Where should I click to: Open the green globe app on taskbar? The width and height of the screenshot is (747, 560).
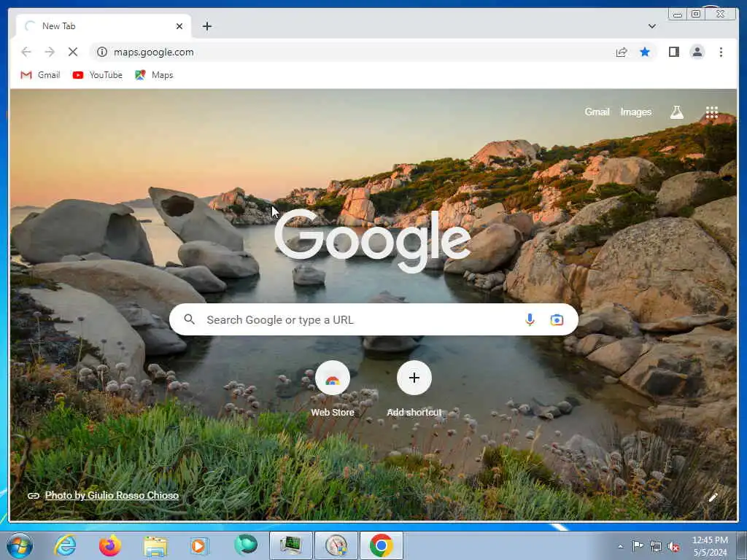pos(245,545)
